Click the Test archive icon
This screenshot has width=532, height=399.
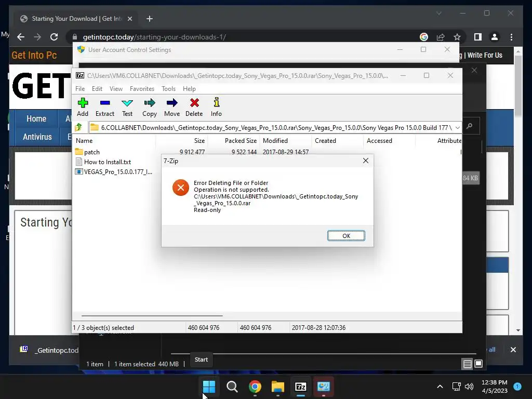[x=127, y=107]
